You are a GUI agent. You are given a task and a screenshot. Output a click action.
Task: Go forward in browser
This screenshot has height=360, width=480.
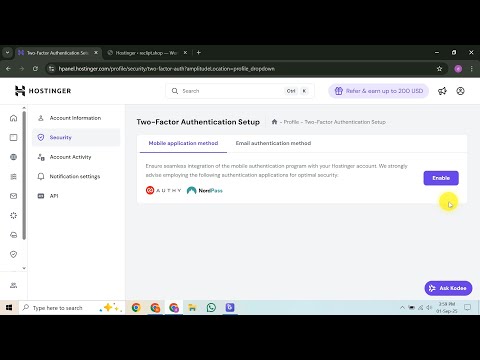coord(22,69)
